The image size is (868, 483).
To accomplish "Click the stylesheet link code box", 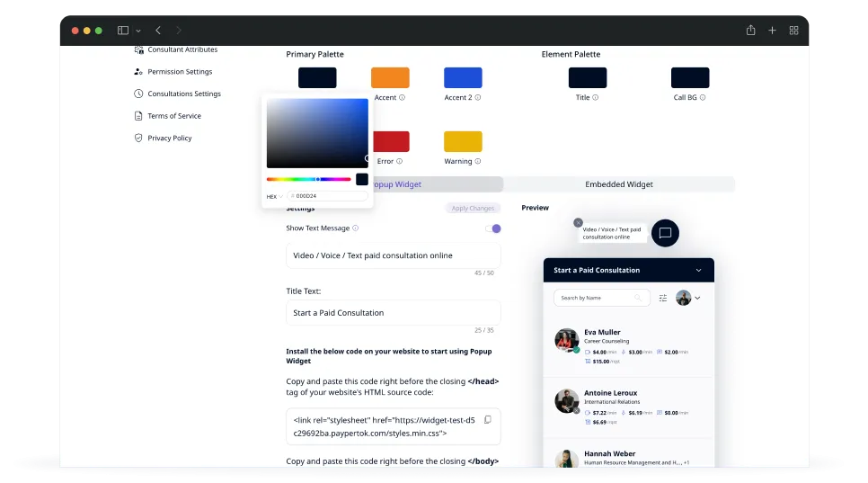I will coord(393,426).
